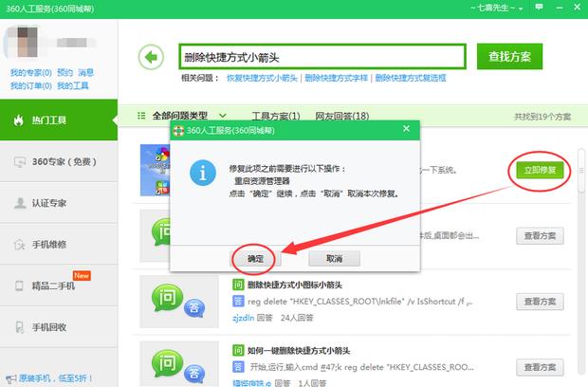The image size is (588, 387).
Task: Click 查看方案 for 如何一键删除快捷方式小箭头
Action: (x=540, y=367)
